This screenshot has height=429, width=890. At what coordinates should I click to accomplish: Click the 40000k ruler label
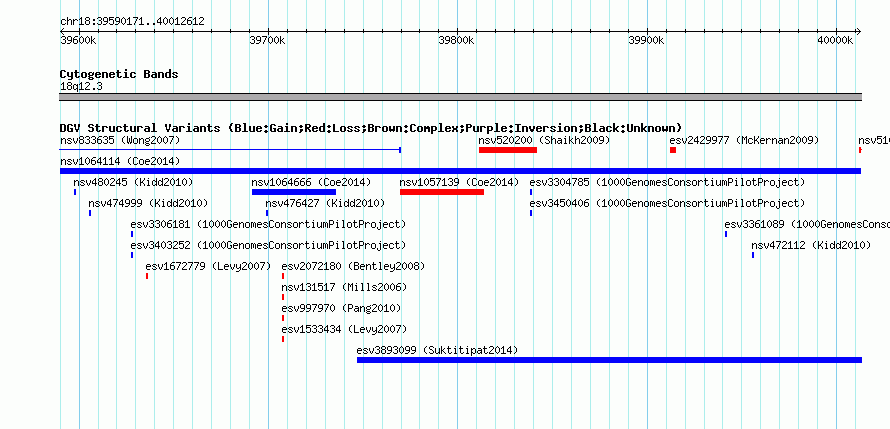(x=835, y=40)
